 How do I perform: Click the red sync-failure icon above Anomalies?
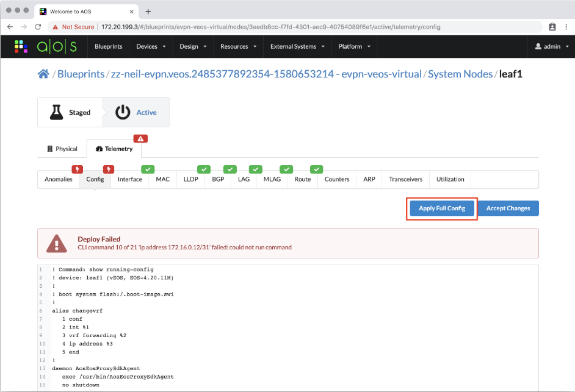(77, 169)
